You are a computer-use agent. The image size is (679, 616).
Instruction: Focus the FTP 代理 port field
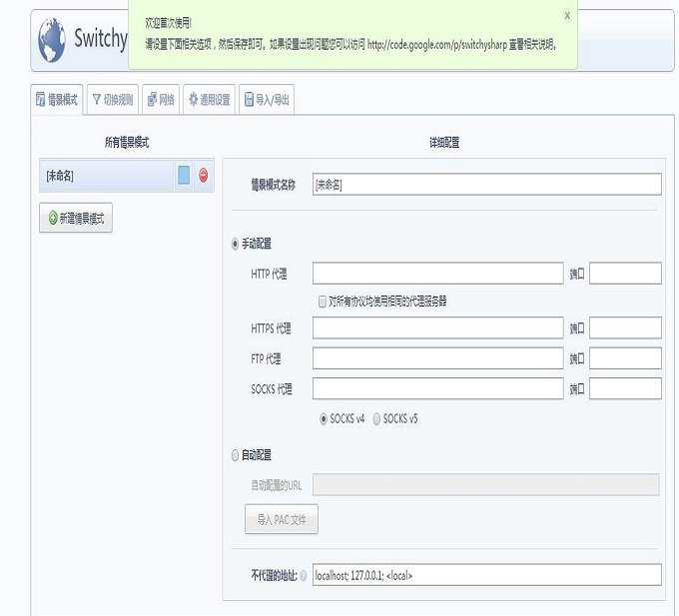coord(625,358)
